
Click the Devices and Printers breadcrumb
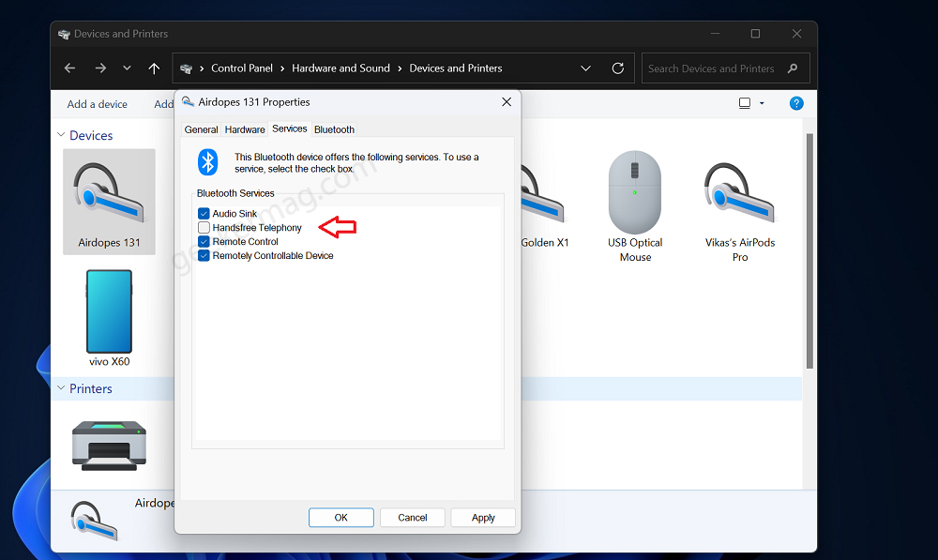click(456, 68)
